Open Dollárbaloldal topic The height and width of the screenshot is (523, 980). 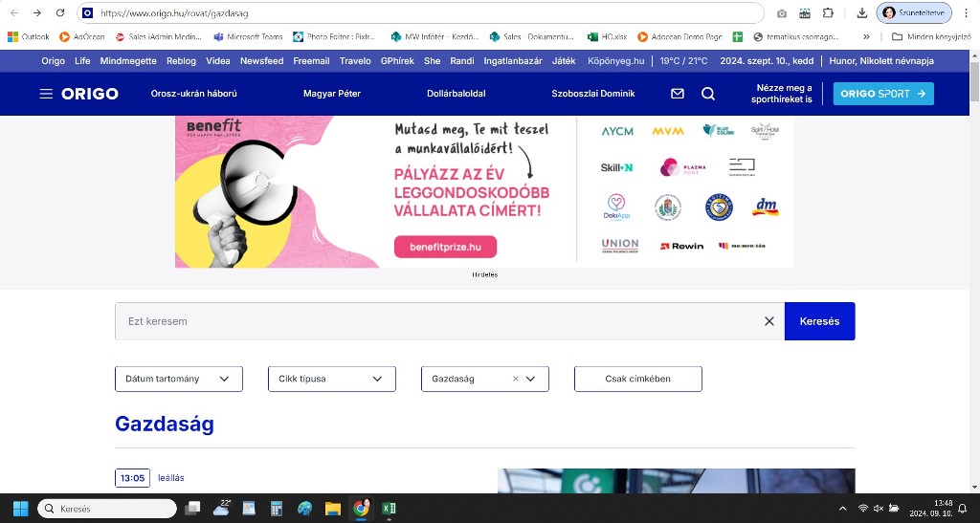pyautogui.click(x=457, y=94)
